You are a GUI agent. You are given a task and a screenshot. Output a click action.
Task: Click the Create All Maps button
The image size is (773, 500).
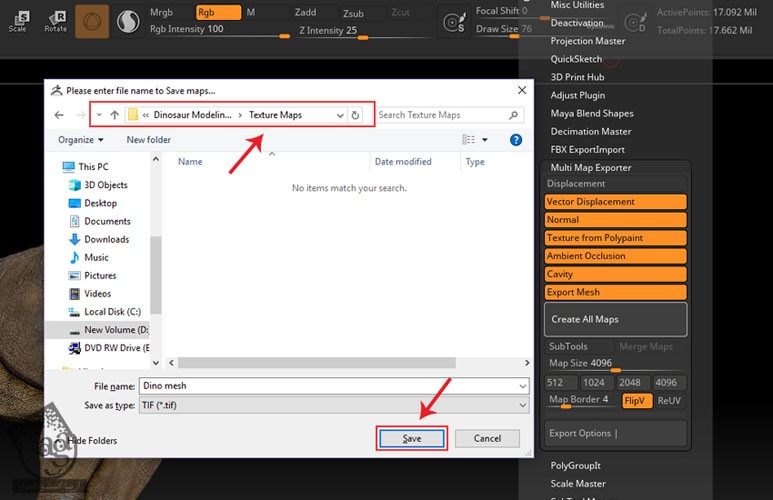[615, 320]
